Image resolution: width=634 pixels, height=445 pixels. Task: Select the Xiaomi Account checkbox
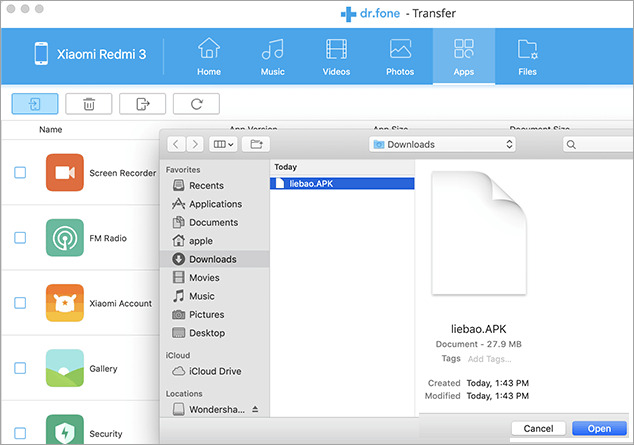(20, 303)
